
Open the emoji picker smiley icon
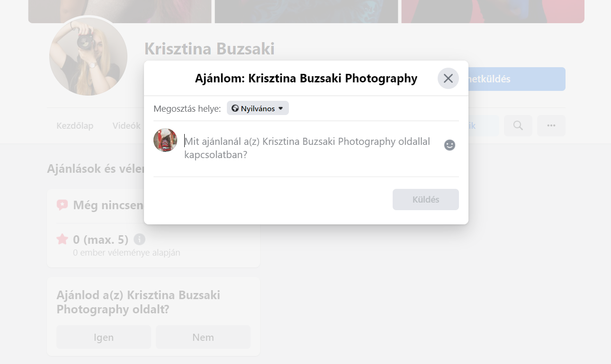(x=449, y=145)
